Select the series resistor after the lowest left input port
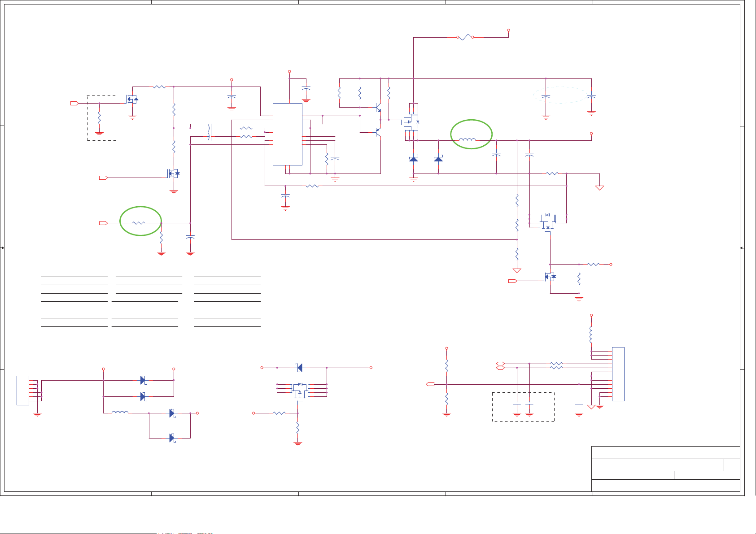This screenshot has height=534, width=756. click(x=139, y=223)
